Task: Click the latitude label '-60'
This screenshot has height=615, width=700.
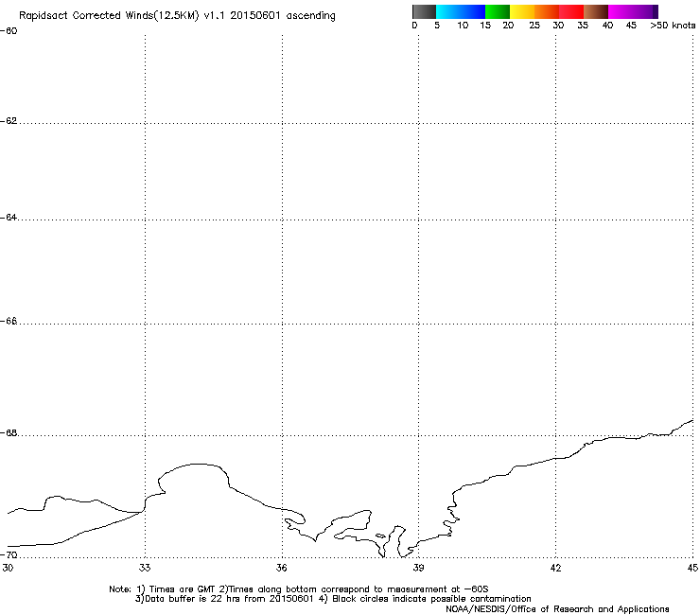Action: 9,31
